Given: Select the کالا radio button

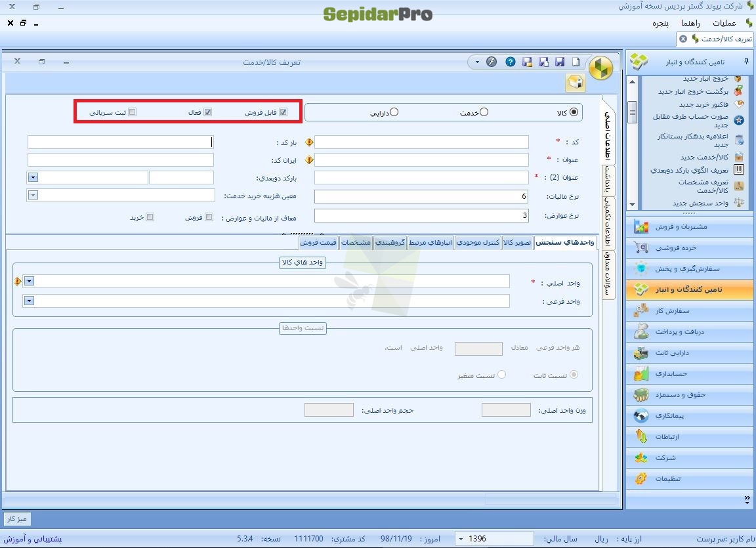Looking at the screenshot, I should click(574, 112).
